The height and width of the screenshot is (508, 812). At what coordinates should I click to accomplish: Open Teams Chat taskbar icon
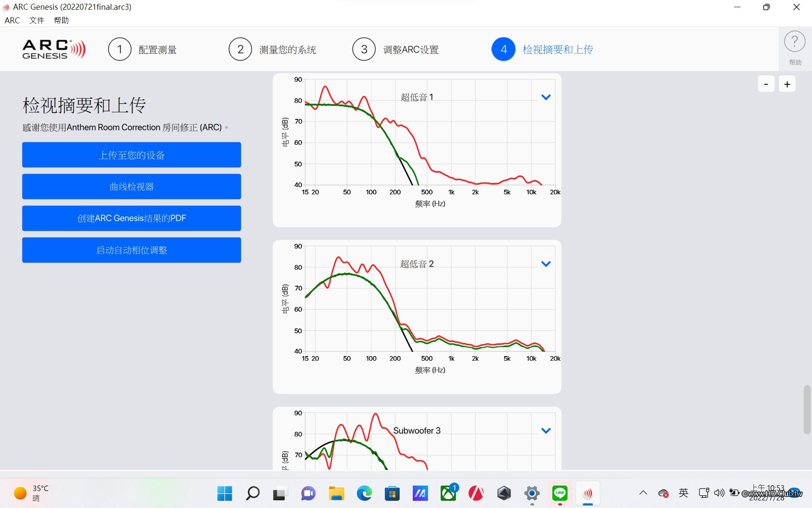[308, 493]
